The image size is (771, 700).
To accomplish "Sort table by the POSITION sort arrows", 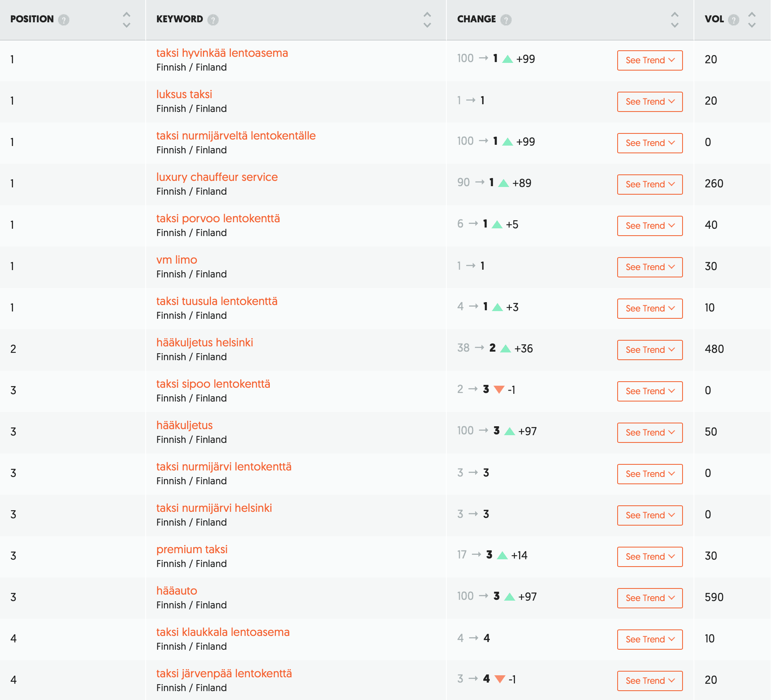I will point(127,19).
